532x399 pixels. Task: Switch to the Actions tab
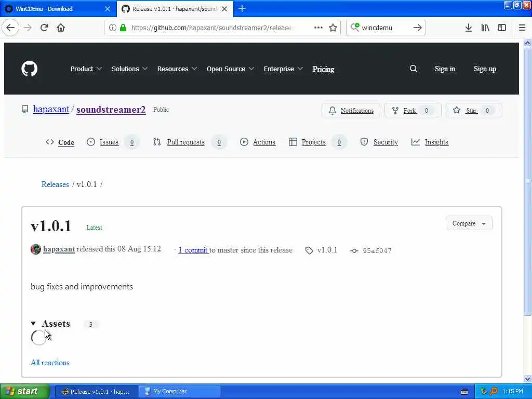(x=258, y=142)
